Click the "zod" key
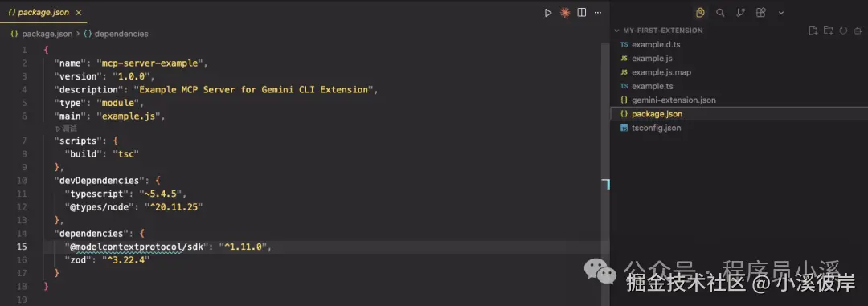This screenshot has height=306, width=868. click(78, 259)
